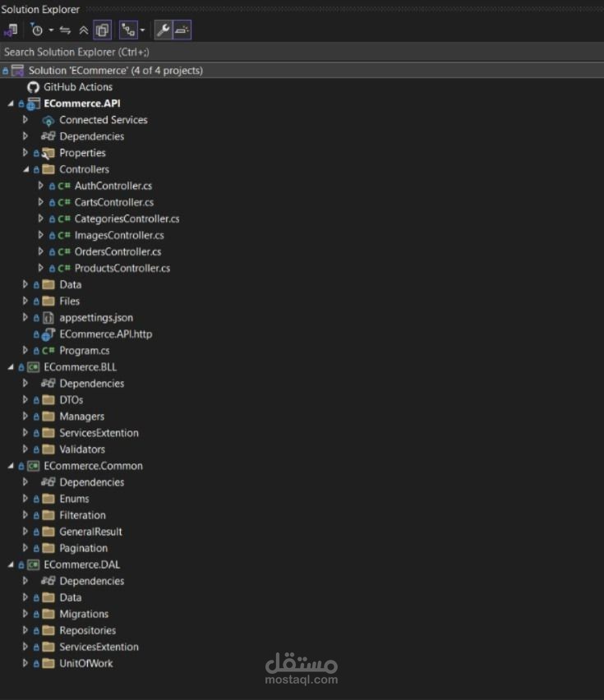Click Dependencies icon under ECommerce.API
The image size is (604, 700).
click(48, 136)
